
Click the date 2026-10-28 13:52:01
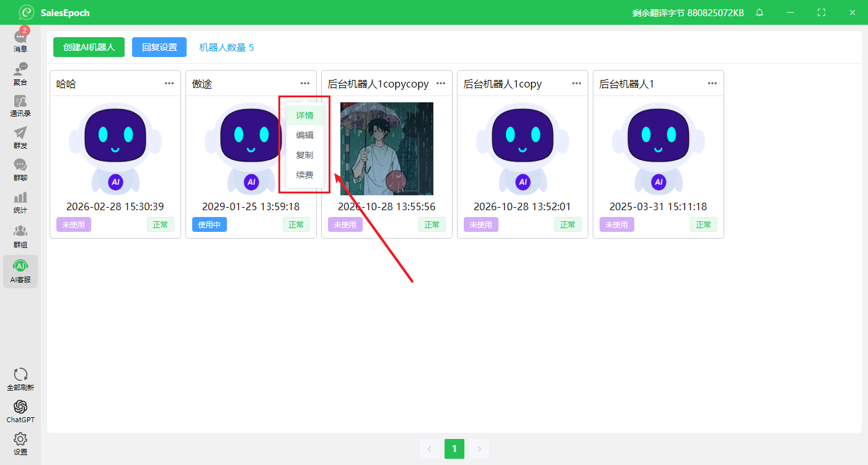coord(523,206)
